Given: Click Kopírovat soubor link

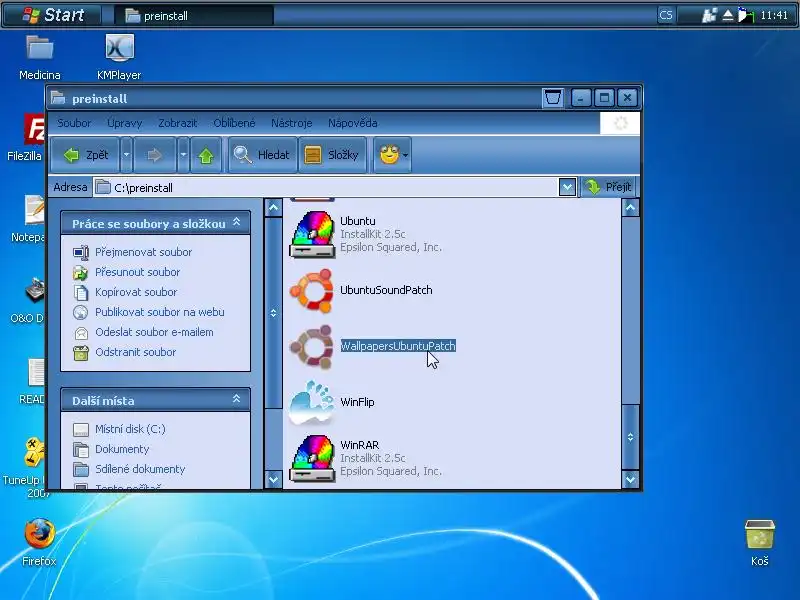Looking at the screenshot, I should tap(136, 292).
